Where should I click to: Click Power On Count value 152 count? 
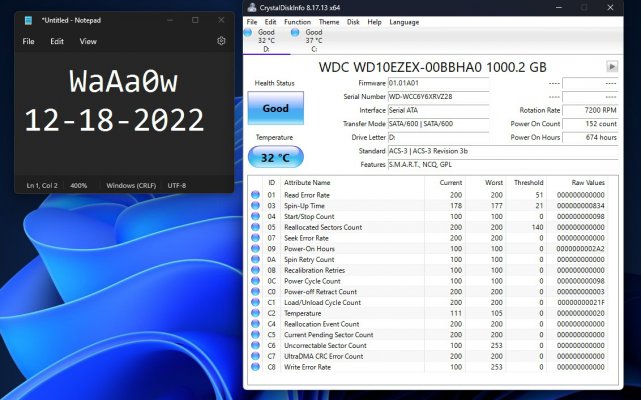pyautogui.click(x=590, y=124)
